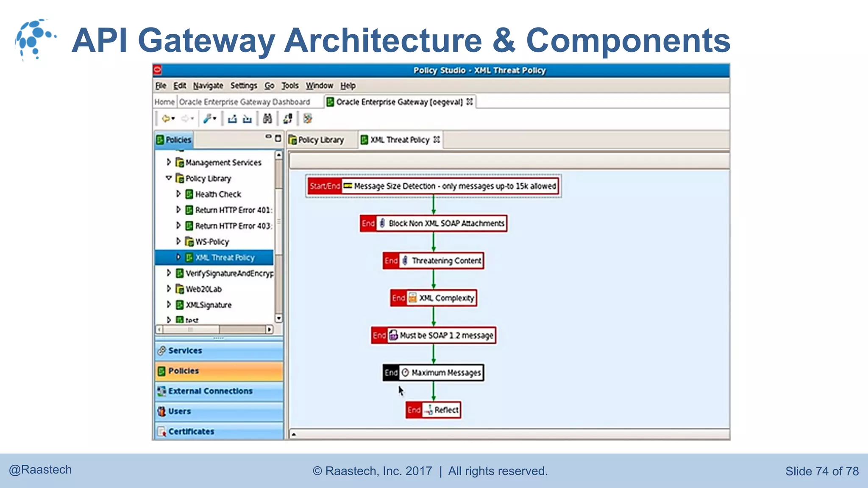Select Management Services in the tree
868x488 pixels.
(x=223, y=163)
